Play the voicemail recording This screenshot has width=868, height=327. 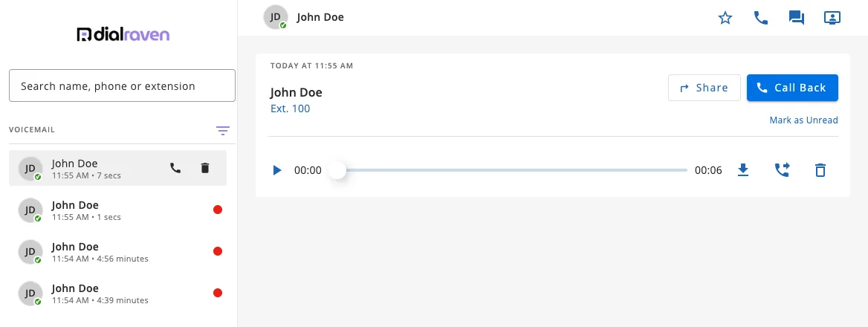coord(277,170)
